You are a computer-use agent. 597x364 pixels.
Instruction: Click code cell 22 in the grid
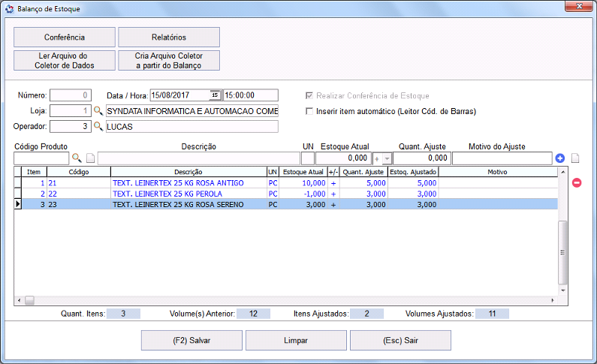[x=79, y=194]
